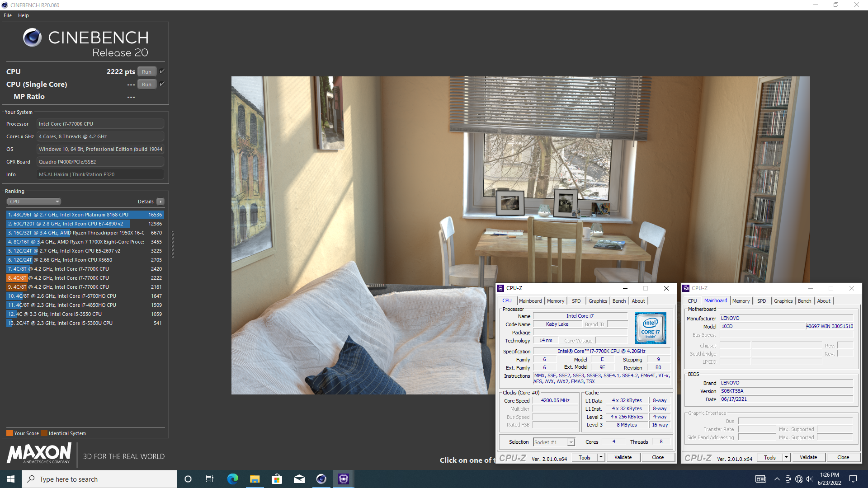
Task: Click the left CPU-Z window title icon
Action: (x=500, y=288)
